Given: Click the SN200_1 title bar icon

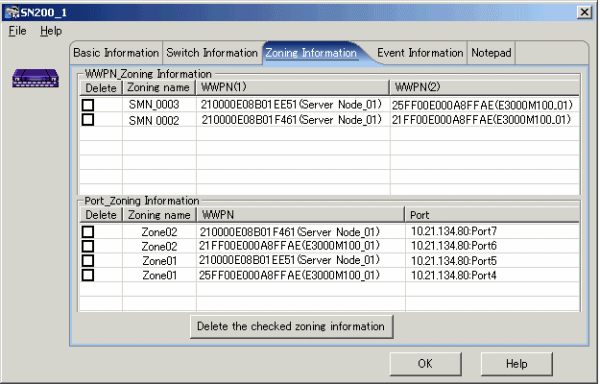Looking at the screenshot, I should (12, 12).
